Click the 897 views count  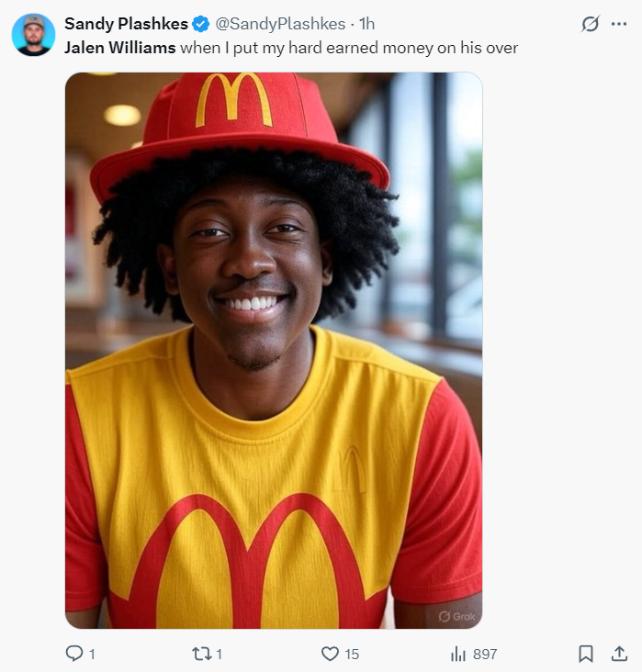point(485,654)
